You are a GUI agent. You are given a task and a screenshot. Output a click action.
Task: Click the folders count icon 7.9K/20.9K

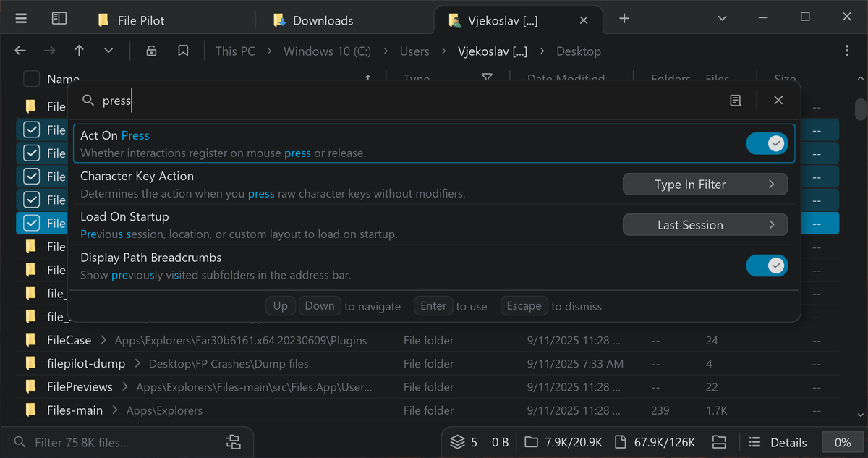click(x=531, y=442)
